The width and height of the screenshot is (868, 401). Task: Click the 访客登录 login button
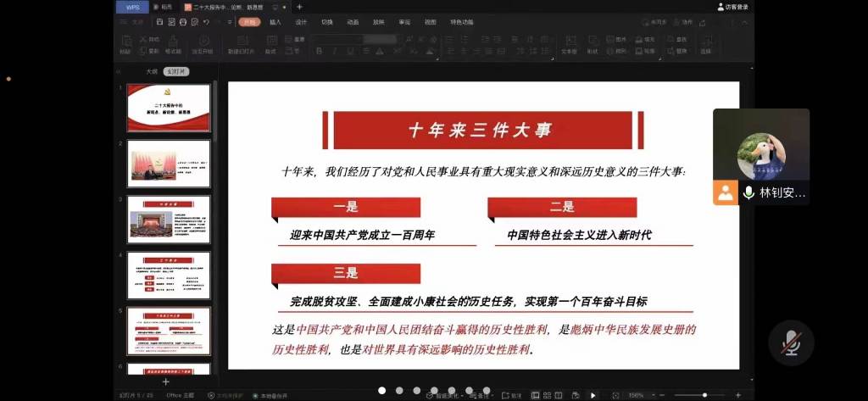point(732,7)
